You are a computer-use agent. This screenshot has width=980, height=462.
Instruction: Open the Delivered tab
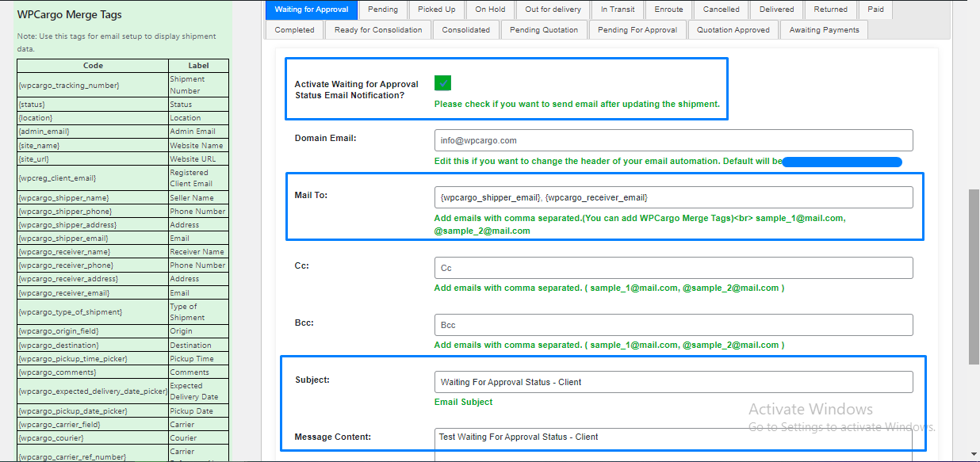[x=778, y=10]
